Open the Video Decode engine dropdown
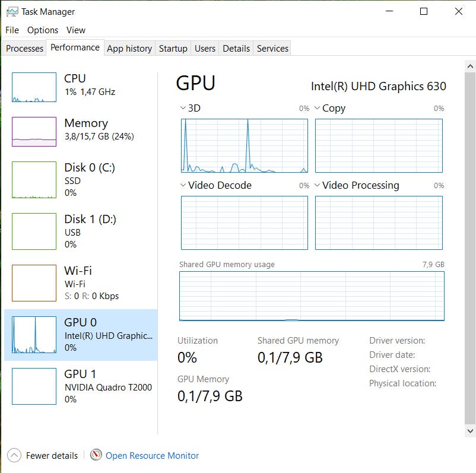 [183, 186]
